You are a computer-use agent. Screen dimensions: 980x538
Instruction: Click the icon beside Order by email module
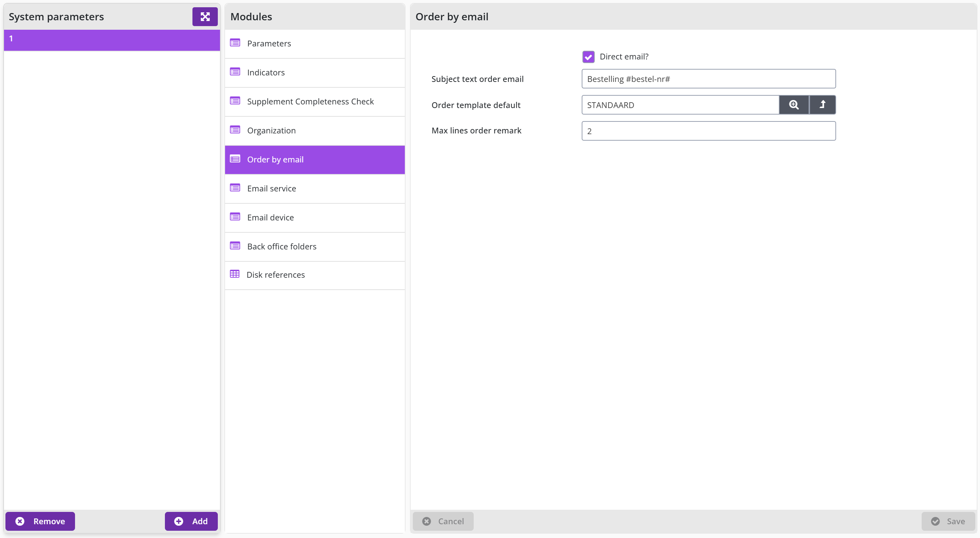[x=235, y=159]
